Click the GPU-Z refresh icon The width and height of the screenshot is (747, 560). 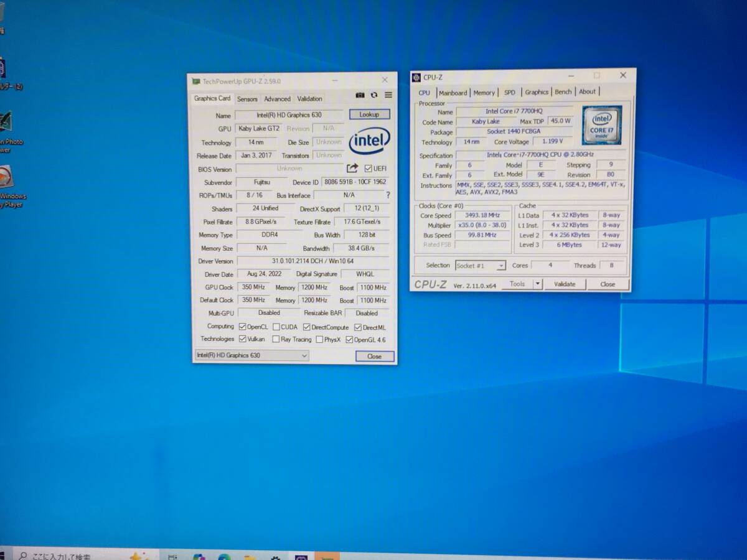click(374, 95)
